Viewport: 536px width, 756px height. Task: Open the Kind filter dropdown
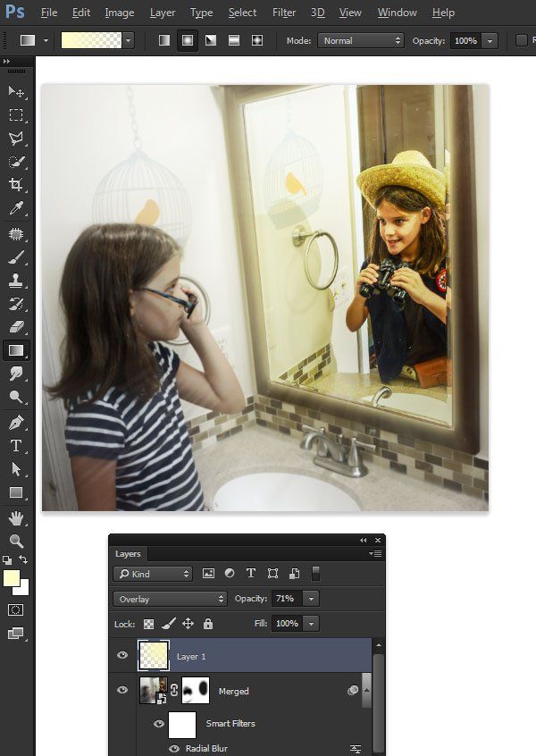click(153, 574)
